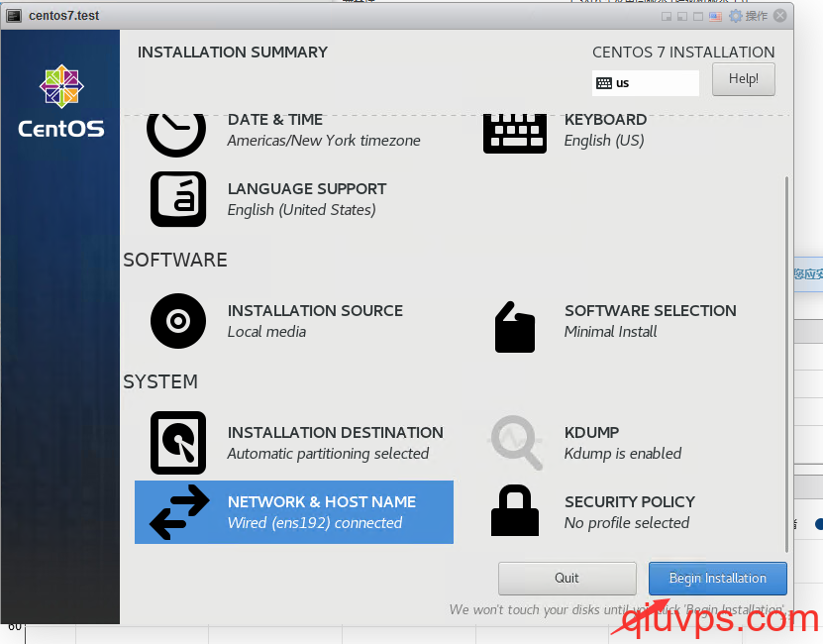
Task: Click the Software Selection package icon
Action: [515, 327]
